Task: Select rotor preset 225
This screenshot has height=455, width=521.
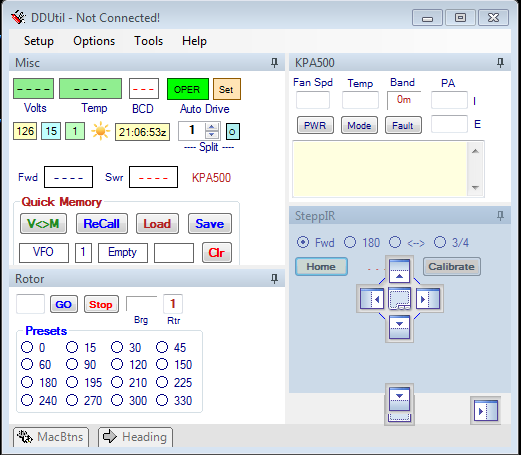Action: pyautogui.click(x=162, y=382)
